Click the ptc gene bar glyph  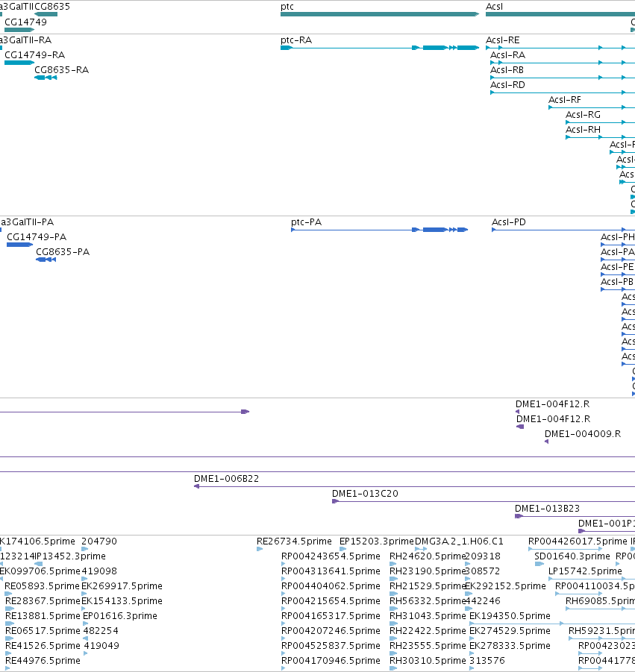(x=380, y=14)
